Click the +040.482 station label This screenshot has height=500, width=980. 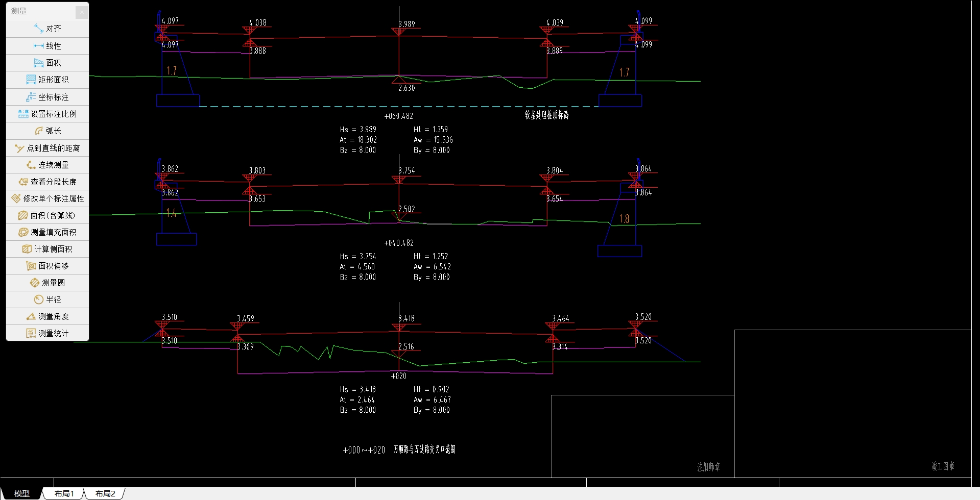399,243
